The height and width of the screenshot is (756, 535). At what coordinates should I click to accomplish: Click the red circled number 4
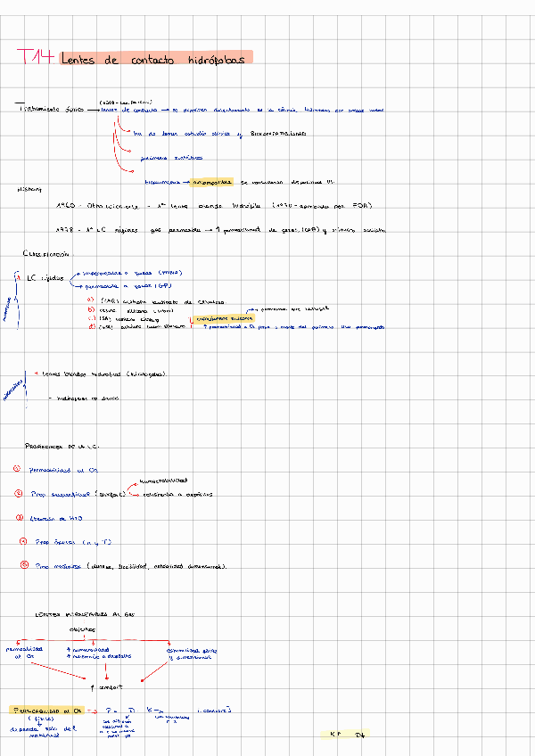pos(23,541)
